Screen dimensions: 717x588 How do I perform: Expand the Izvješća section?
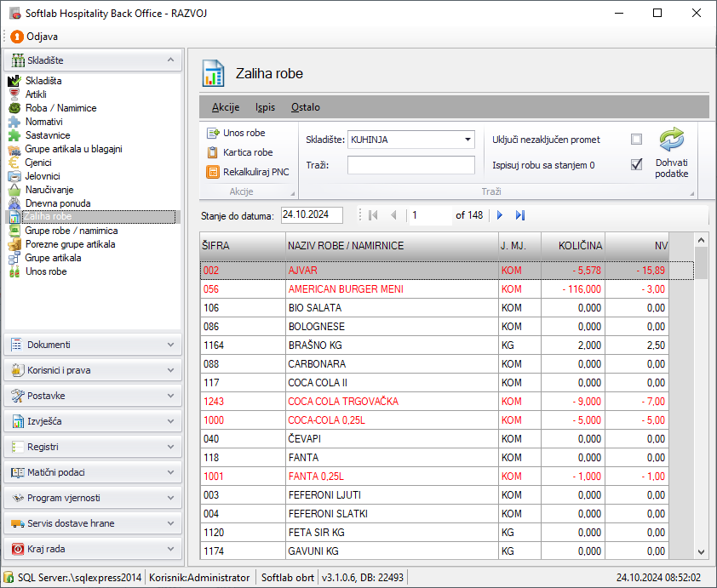92,421
